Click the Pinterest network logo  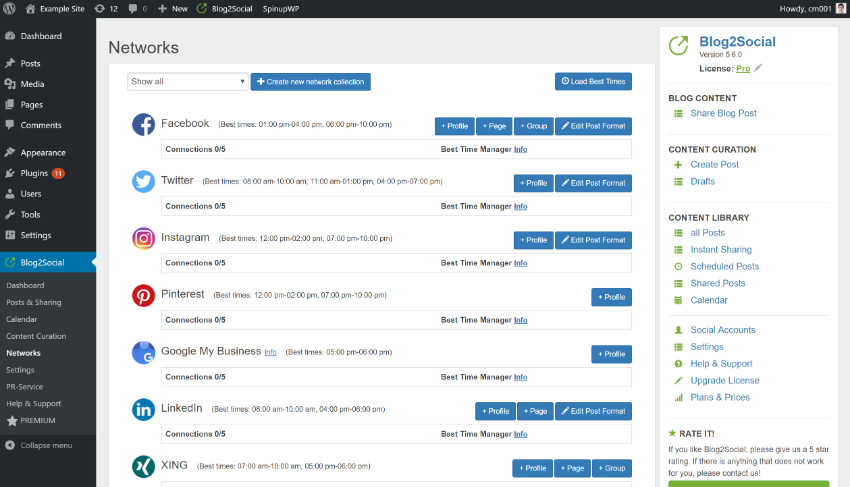143,295
